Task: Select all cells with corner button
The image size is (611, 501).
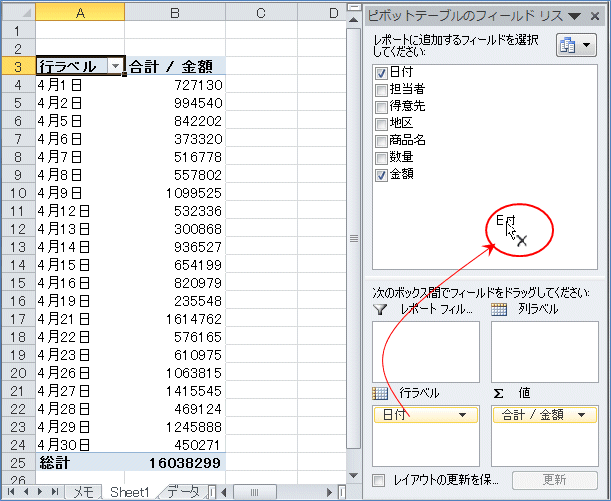Action: pyautogui.click(x=19, y=12)
